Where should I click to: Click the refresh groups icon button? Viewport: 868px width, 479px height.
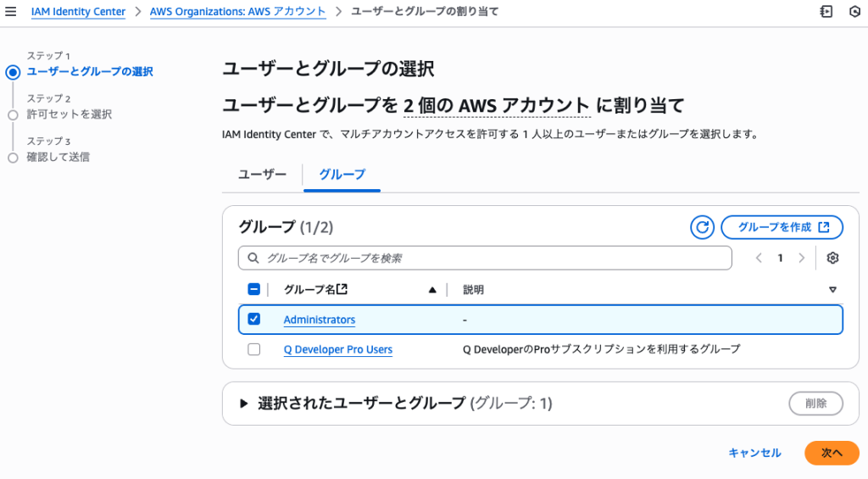[702, 227]
